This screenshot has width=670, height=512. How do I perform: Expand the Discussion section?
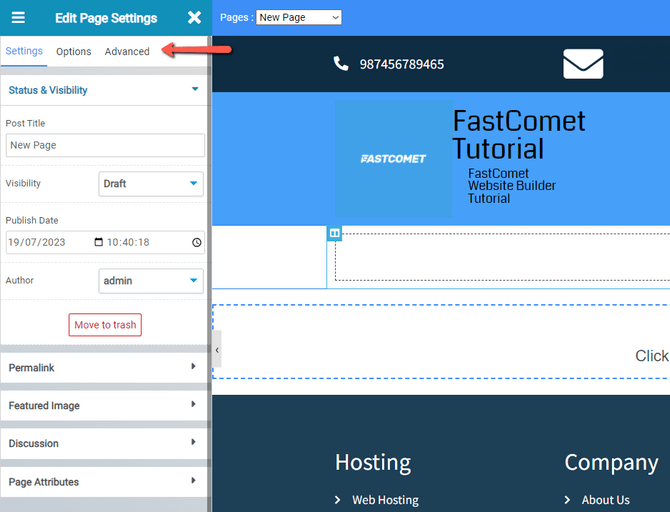tap(104, 444)
